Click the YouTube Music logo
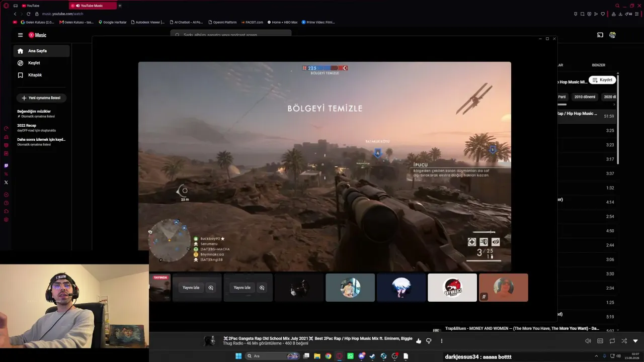644x362 pixels. tap(37, 35)
